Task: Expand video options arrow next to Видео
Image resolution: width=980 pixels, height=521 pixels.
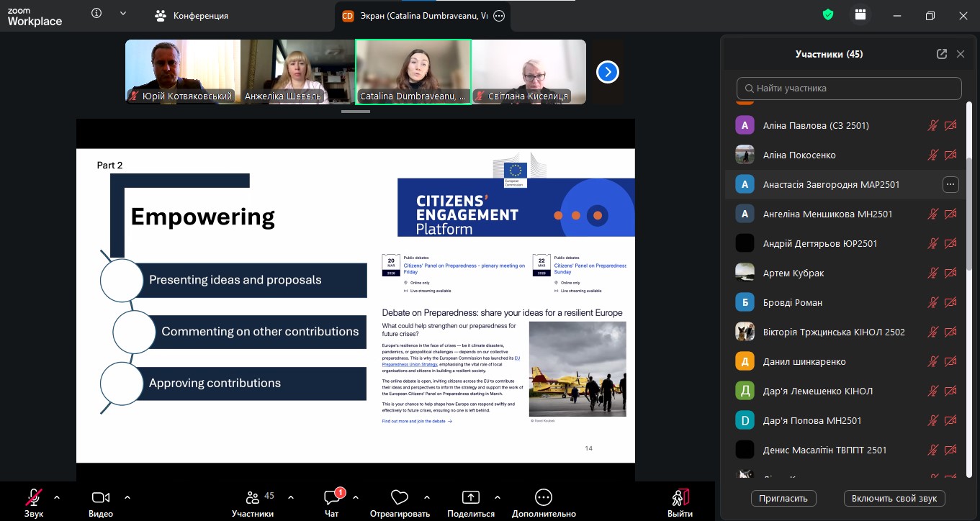Action: click(x=127, y=497)
